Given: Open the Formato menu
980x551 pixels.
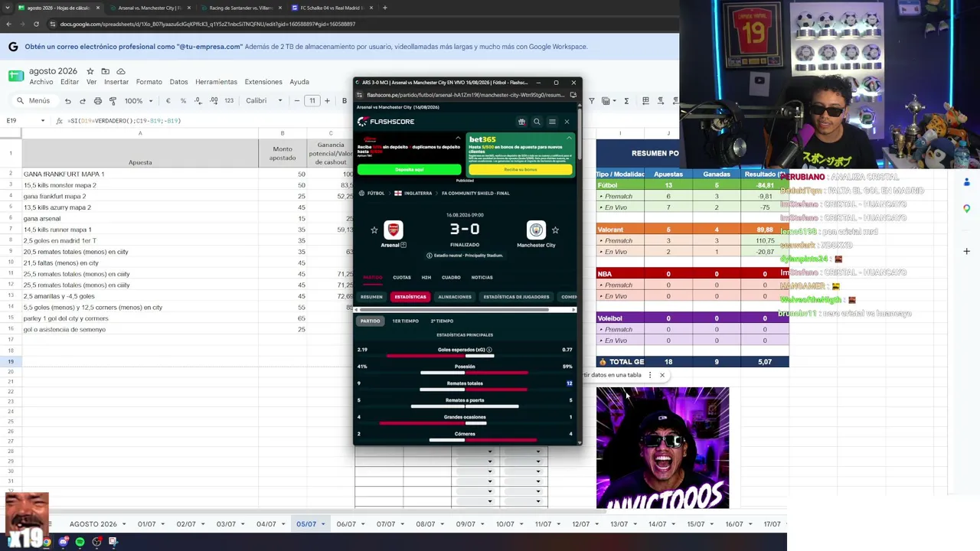Looking at the screenshot, I should pos(149,82).
